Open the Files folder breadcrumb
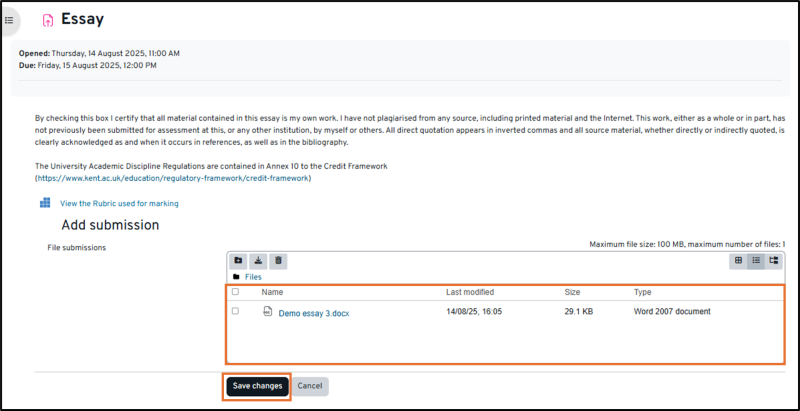Image resolution: width=800 pixels, height=411 pixels. 253,277
